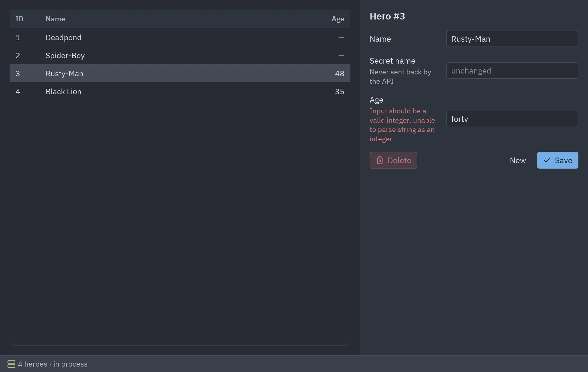The width and height of the screenshot is (588, 372).
Task: Click the server icon in status bar
Action: click(11, 364)
